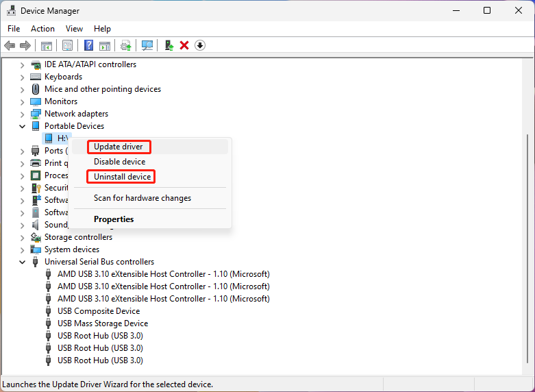Click the Forward arrow toolbar icon
The width and height of the screenshot is (535, 392).
25,45
